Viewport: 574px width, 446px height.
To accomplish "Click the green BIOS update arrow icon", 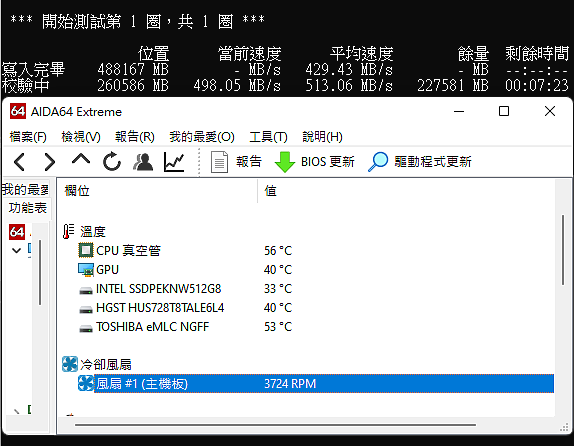I will 284,162.
